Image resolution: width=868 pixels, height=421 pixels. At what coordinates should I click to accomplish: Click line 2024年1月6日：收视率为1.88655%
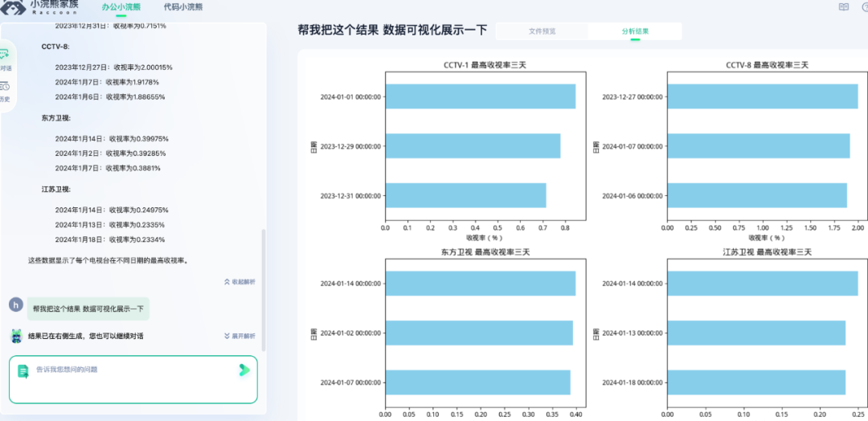click(x=109, y=96)
